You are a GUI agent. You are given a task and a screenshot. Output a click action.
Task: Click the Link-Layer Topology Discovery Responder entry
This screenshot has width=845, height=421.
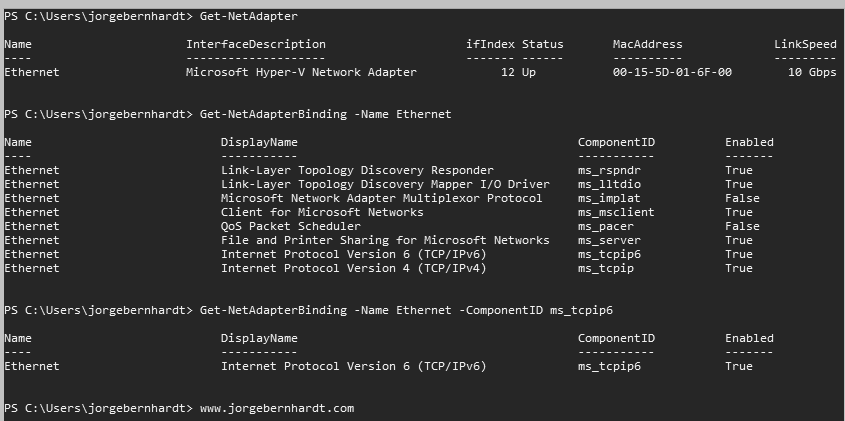coord(357,171)
